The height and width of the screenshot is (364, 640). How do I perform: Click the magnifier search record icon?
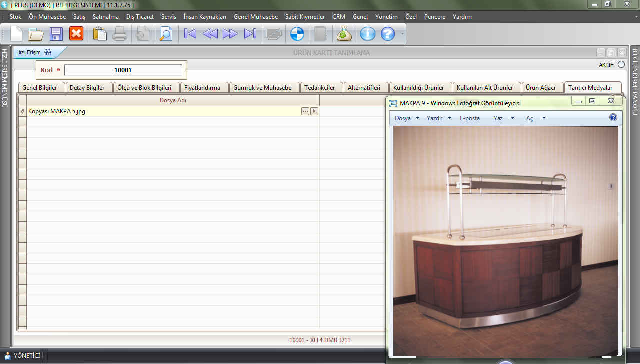(x=165, y=34)
